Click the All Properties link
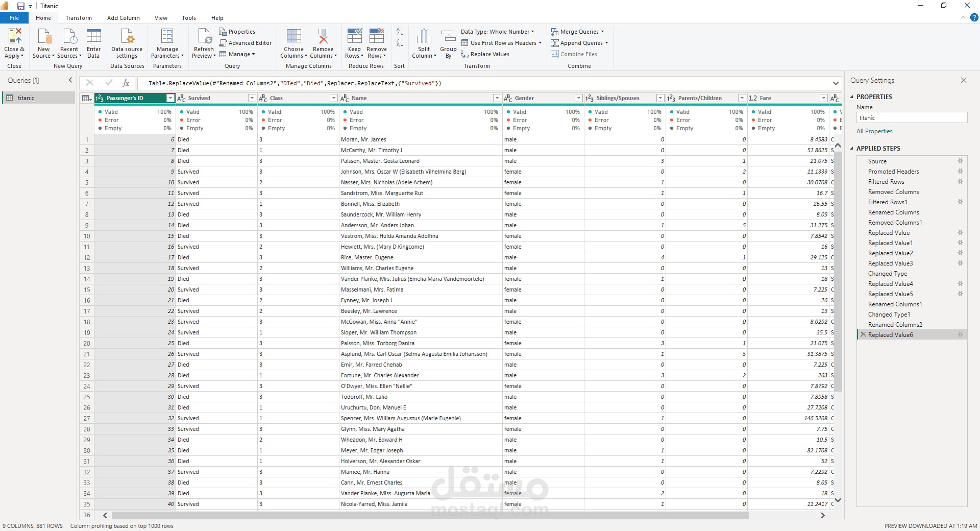Image resolution: width=980 pixels, height=531 pixels. (x=874, y=131)
